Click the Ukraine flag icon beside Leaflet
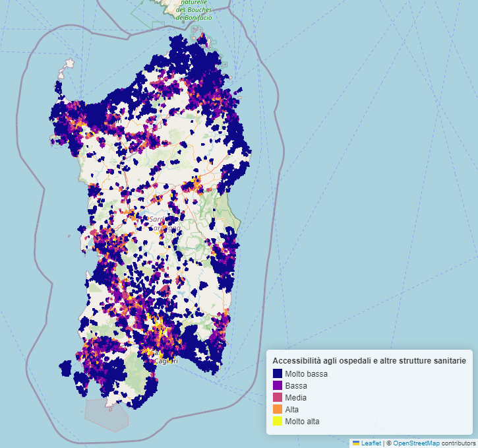 [356, 443]
